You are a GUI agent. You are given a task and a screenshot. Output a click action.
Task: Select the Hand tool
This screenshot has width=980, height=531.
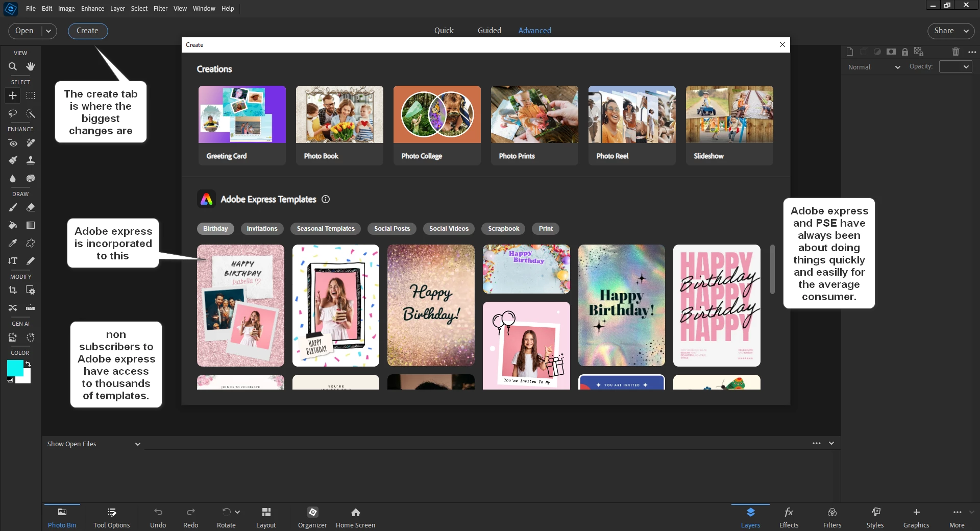click(31, 66)
